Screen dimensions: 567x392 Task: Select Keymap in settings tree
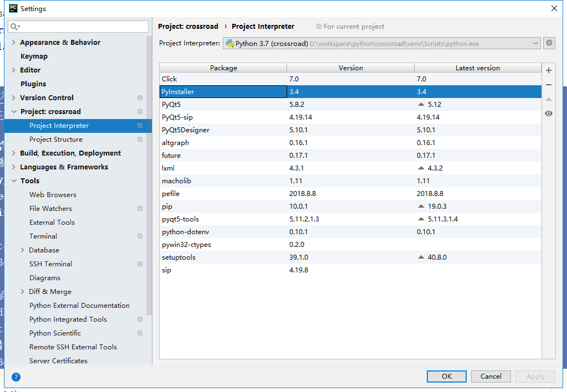click(34, 56)
